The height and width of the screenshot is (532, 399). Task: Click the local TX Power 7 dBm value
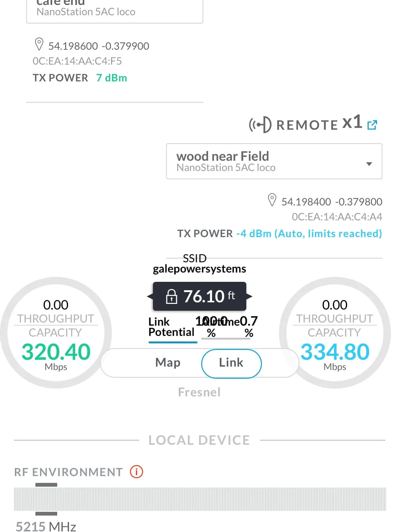coord(112,78)
